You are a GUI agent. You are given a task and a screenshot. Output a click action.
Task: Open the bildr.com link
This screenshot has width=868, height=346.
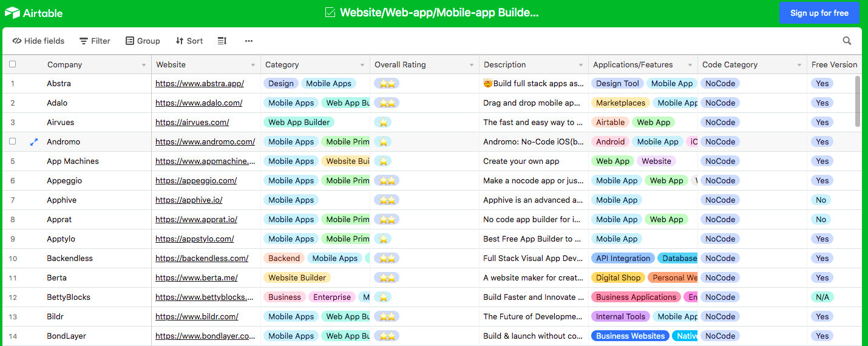(x=197, y=317)
